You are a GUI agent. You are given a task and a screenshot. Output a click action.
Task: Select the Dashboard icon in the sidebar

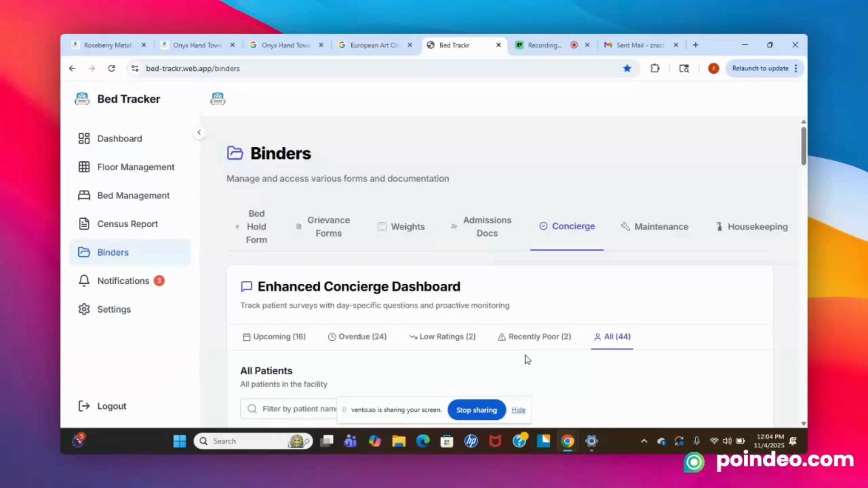click(84, 138)
